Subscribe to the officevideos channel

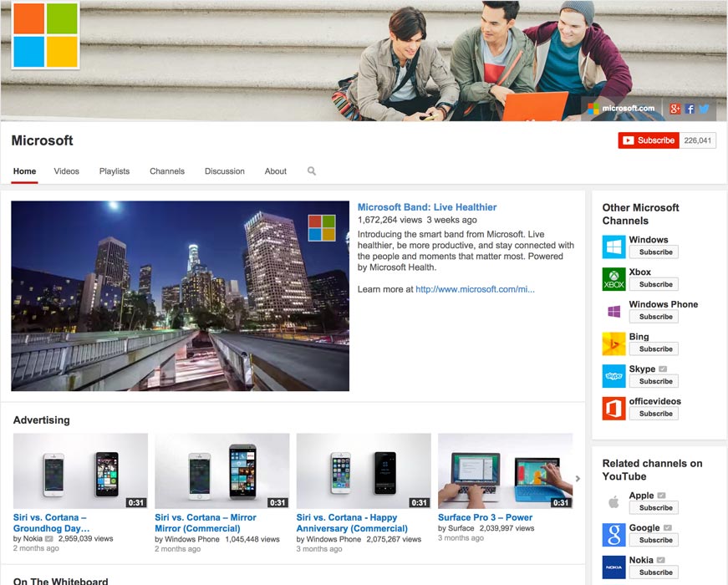point(654,413)
